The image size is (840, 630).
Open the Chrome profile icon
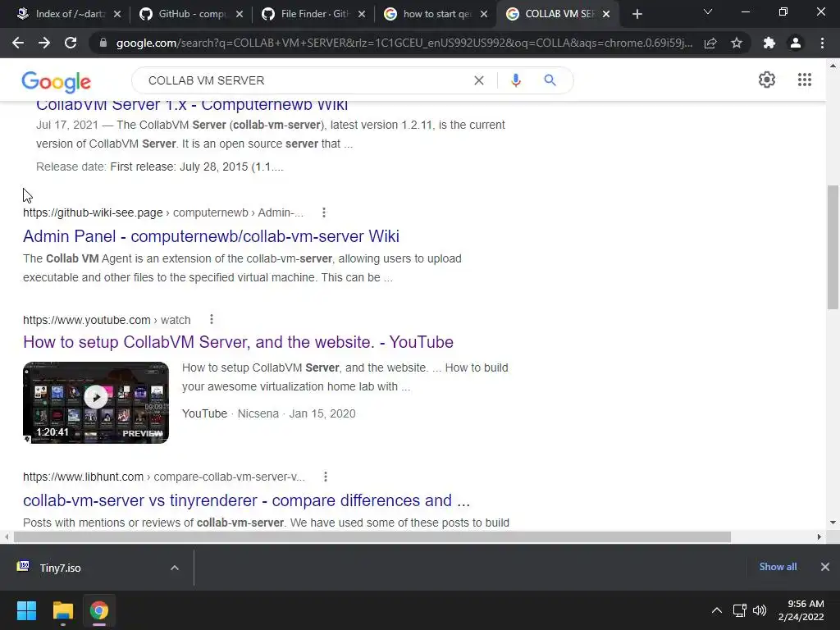click(796, 43)
